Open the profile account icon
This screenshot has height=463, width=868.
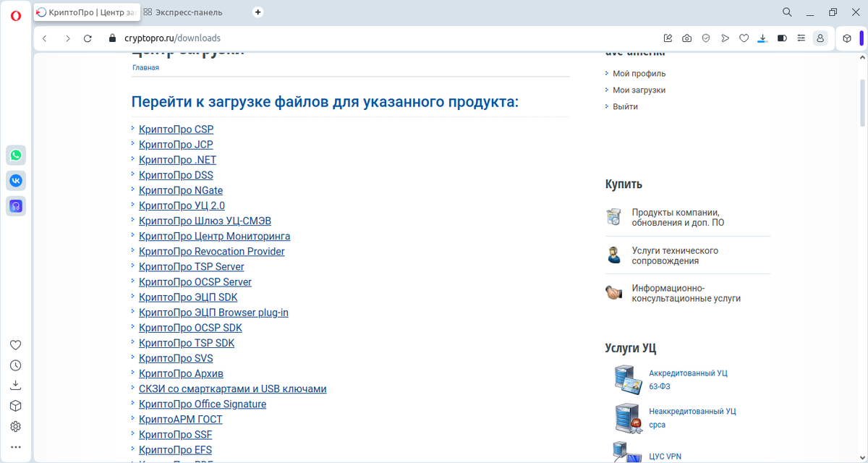820,38
